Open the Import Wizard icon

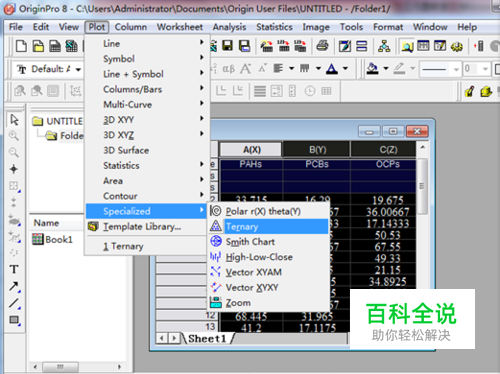pyautogui.click(x=266, y=46)
